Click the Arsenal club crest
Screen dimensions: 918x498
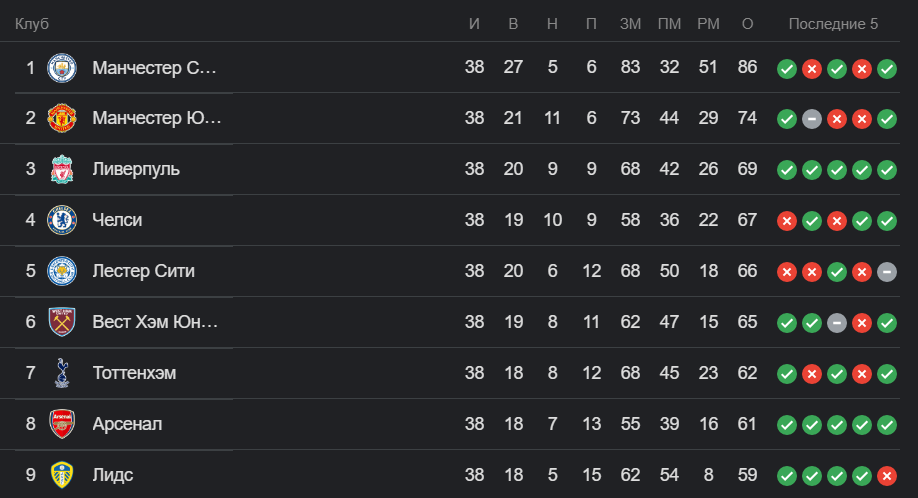pyautogui.click(x=62, y=424)
